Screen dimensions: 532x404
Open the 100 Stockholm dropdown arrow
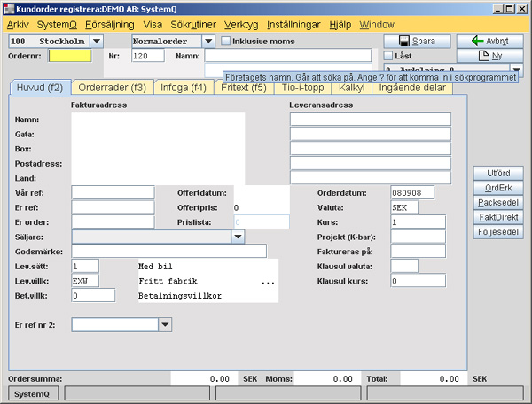[97, 41]
